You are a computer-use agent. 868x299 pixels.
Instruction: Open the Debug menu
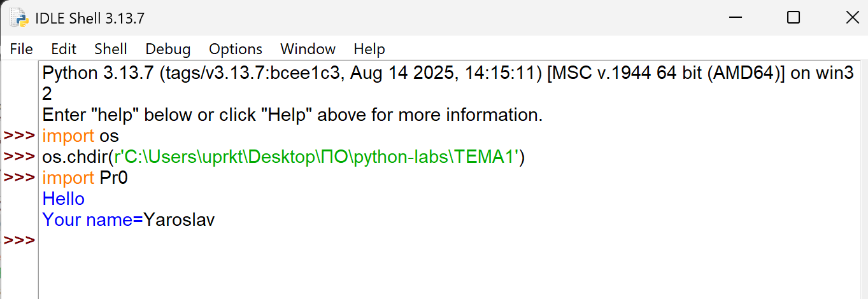pos(167,49)
